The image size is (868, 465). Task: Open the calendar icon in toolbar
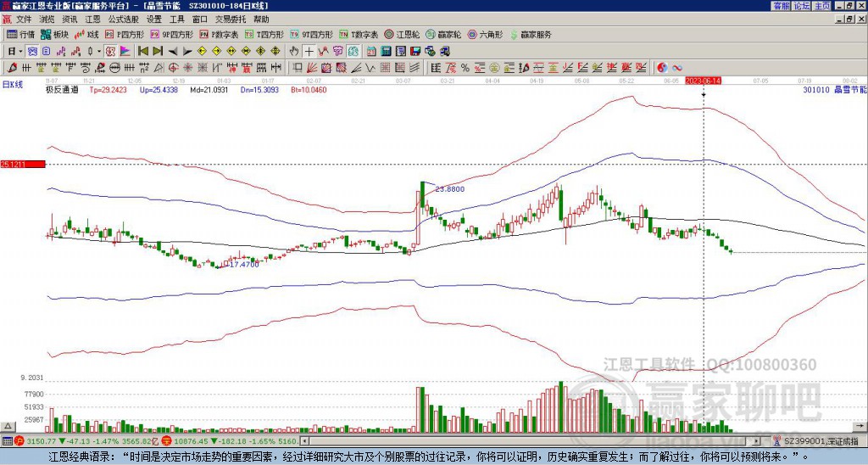point(371,52)
